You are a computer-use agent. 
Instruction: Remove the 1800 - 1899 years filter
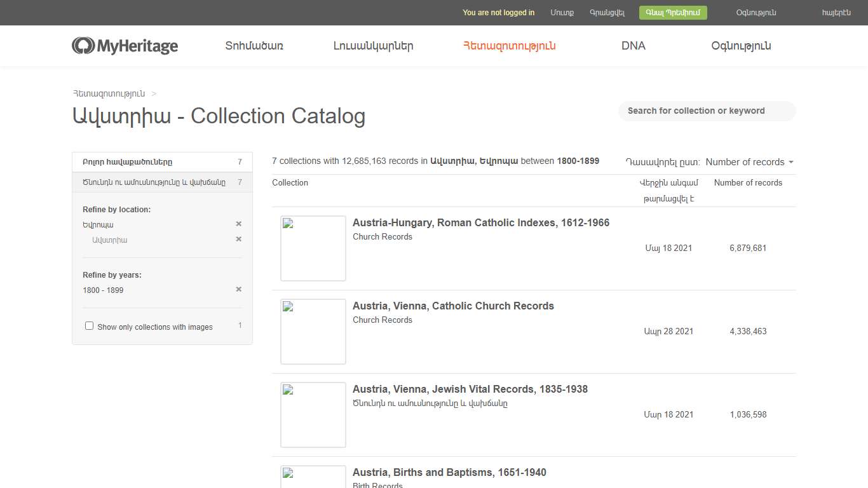pos(239,289)
